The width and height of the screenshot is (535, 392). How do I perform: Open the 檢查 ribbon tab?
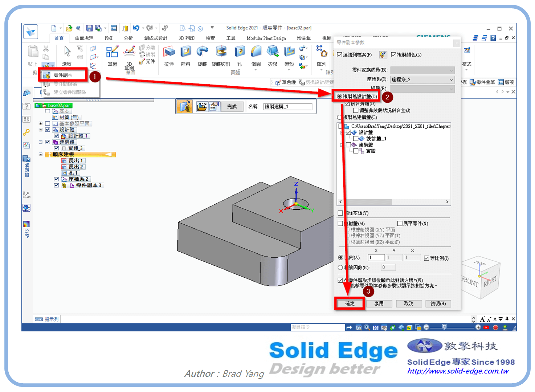(210, 38)
